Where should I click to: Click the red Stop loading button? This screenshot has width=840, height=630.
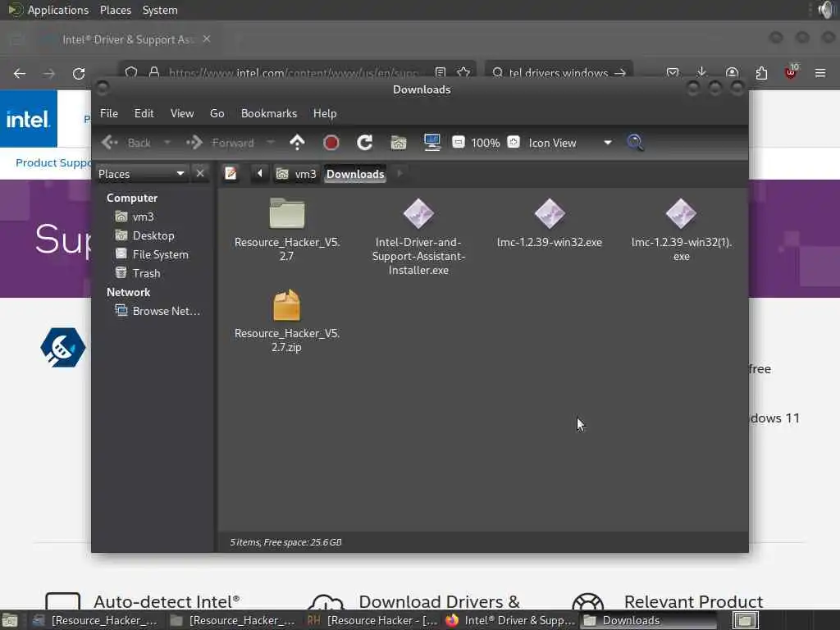coord(331,143)
